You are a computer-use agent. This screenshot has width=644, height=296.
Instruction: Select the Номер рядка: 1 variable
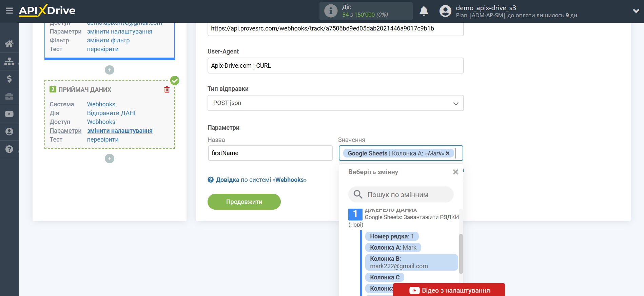click(x=392, y=236)
